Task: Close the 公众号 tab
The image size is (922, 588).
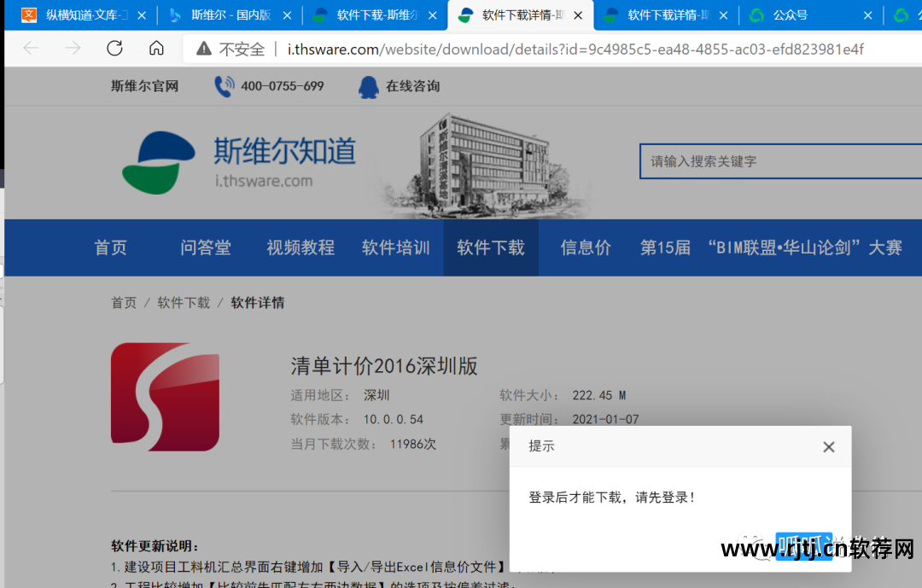Action: (867, 15)
